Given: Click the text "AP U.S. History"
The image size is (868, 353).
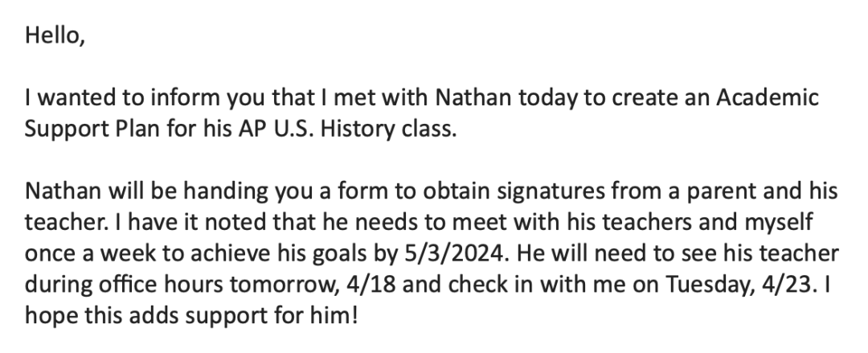Looking at the screenshot, I should click(318, 129).
